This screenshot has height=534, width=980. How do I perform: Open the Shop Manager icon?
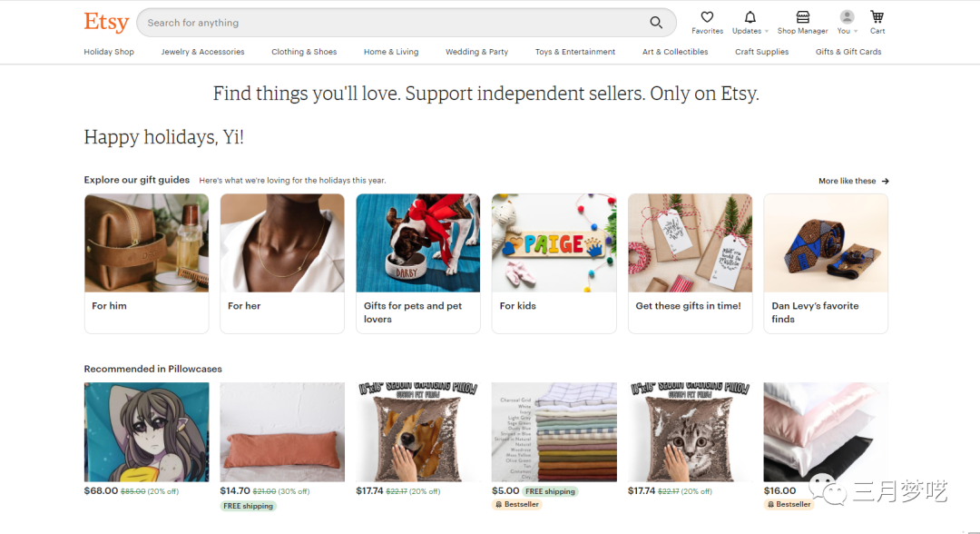point(802,17)
